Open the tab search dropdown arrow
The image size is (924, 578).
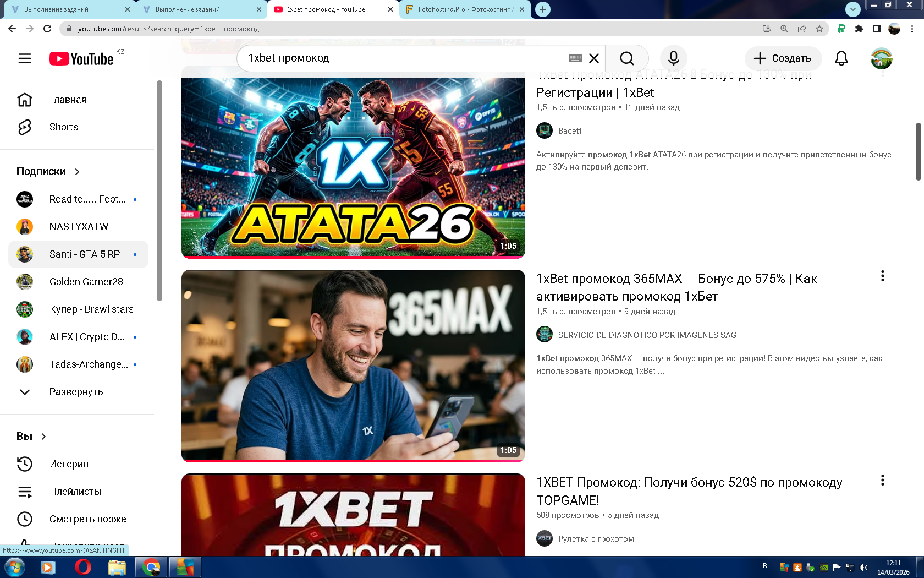click(853, 9)
